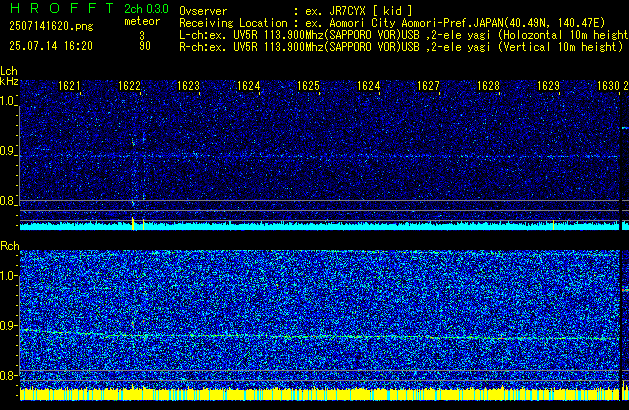Select the 1630 time marker

click(609, 86)
